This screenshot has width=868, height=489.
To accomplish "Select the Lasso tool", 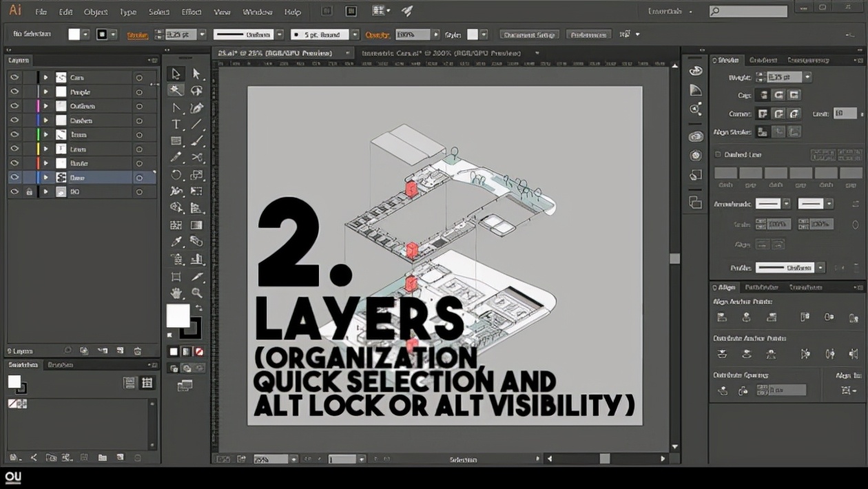I will [196, 91].
